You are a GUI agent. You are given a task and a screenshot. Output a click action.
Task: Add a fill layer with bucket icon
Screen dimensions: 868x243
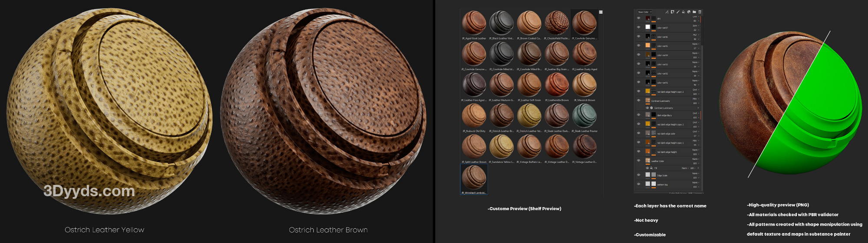[683, 12]
